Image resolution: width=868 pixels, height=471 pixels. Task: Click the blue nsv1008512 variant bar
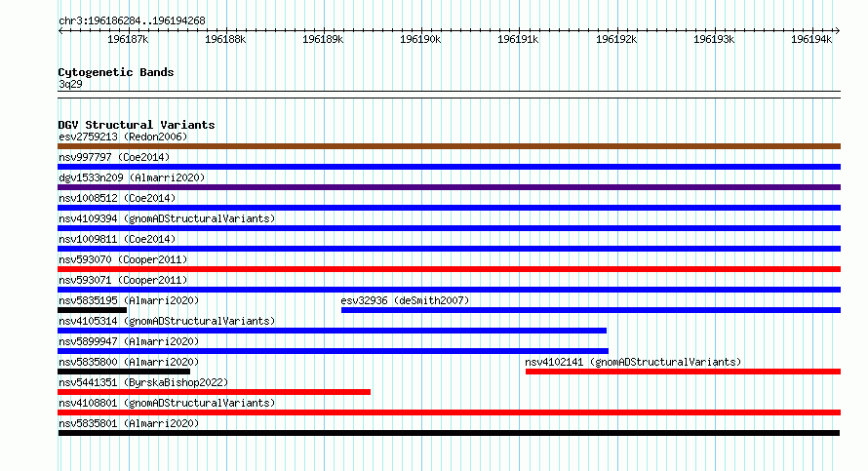(449, 208)
